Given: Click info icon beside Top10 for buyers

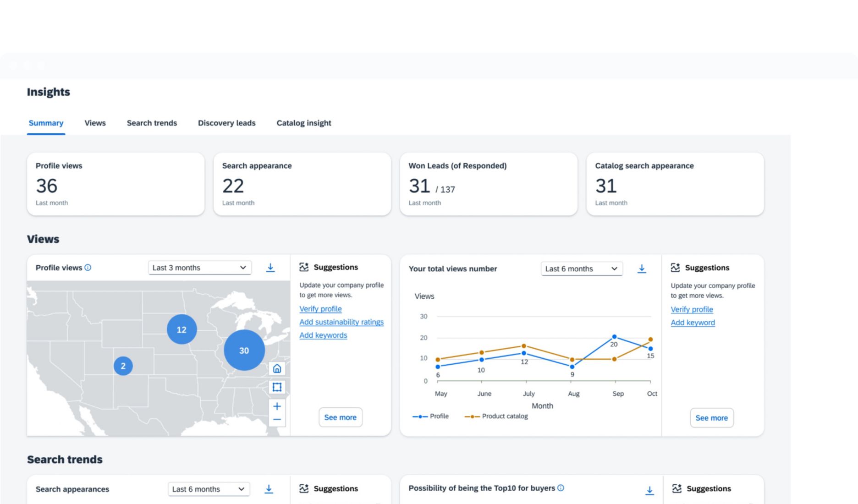Looking at the screenshot, I should click(x=561, y=488).
